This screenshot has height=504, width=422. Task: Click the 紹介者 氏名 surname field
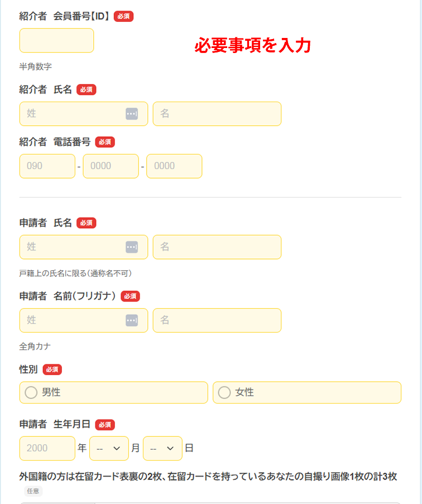(x=73, y=114)
